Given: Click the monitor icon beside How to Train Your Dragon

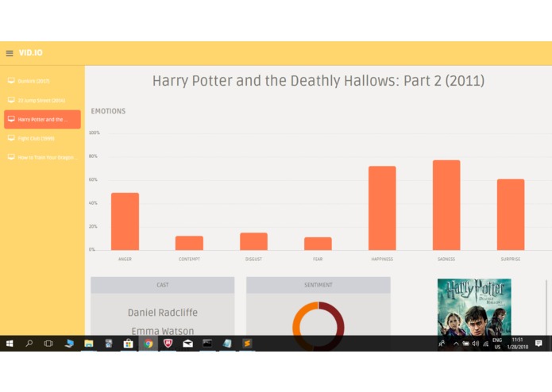Looking at the screenshot, I should click(11, 157).
